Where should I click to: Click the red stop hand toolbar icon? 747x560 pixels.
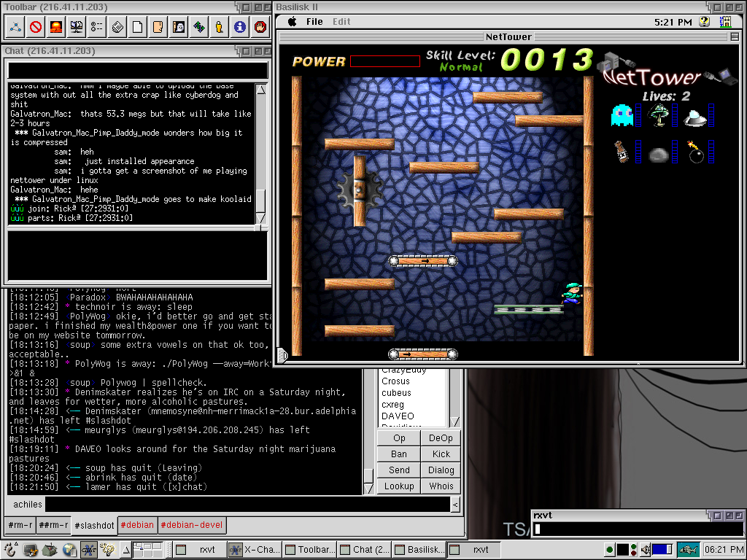click(x=260, y=28)
